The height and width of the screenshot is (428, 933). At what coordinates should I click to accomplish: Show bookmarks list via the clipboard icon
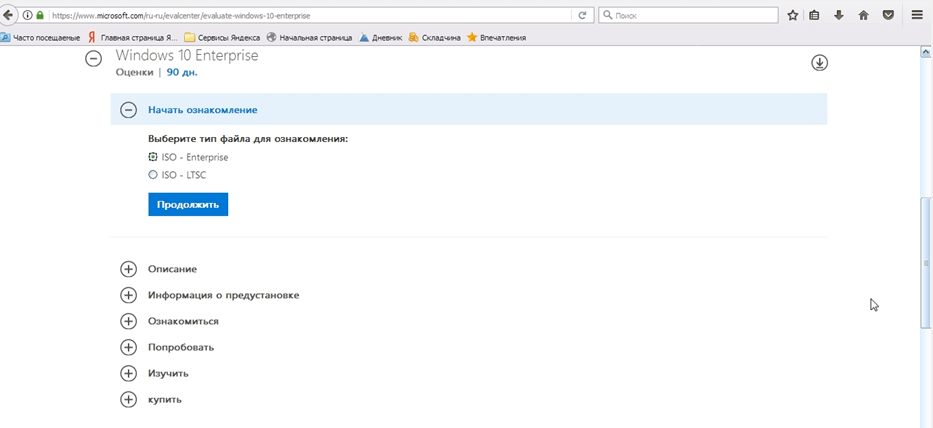[815, 15]
